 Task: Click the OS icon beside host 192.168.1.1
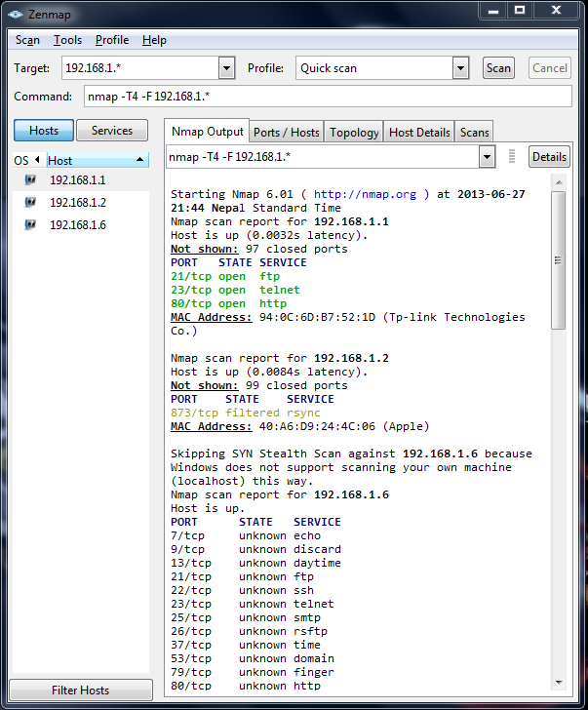tap(30, 179)
